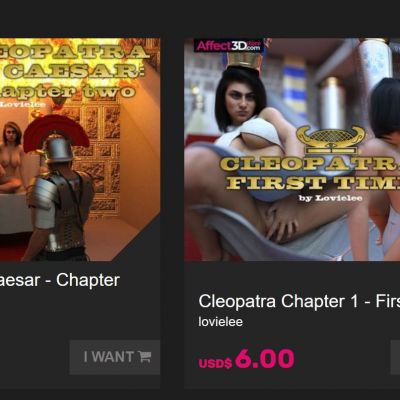Click the golden emblem on right cover
400x400 pixels.
pyautogui.click(x=331, y=139)
